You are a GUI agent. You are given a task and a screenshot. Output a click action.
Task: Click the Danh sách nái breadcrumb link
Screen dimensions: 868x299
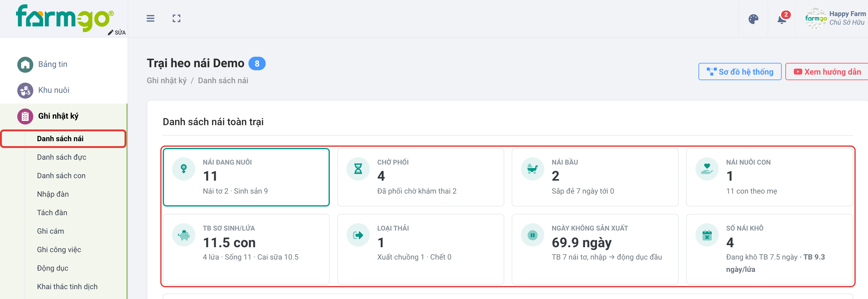tap(223, 80)
